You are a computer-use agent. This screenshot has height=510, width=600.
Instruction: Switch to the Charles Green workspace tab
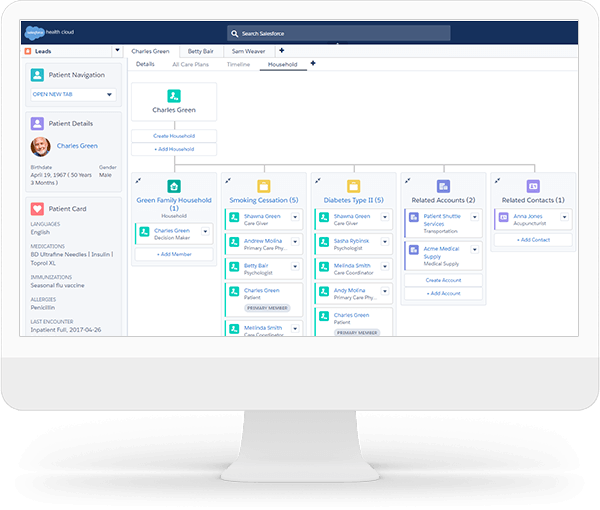(x=150, y=51)
